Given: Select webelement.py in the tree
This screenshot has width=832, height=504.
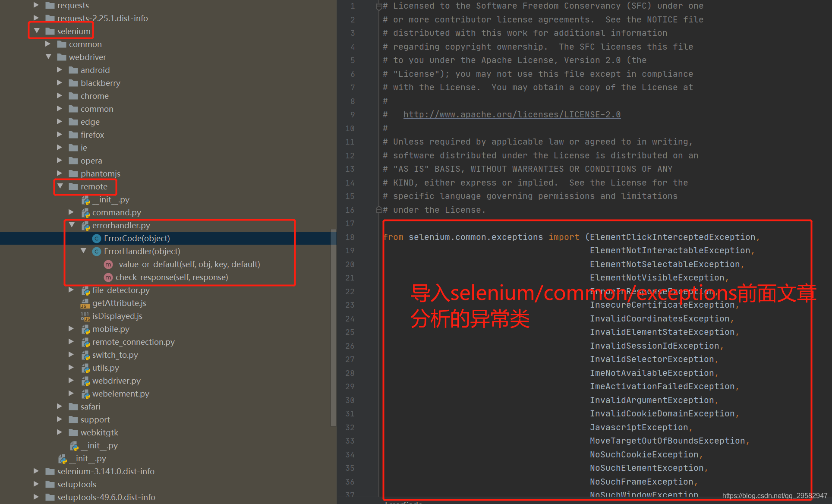Looking at the screenshot, I should [x=120, y=394].
